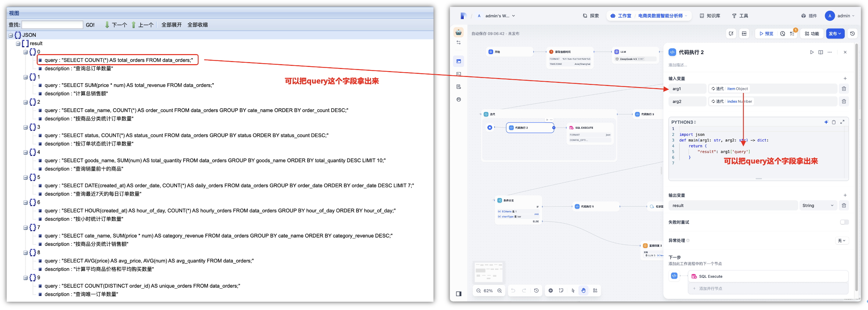The height and width of the screenshot is (310, 868).
Task: Click the AI code generator sparkle icon
Action: (826, 122)
